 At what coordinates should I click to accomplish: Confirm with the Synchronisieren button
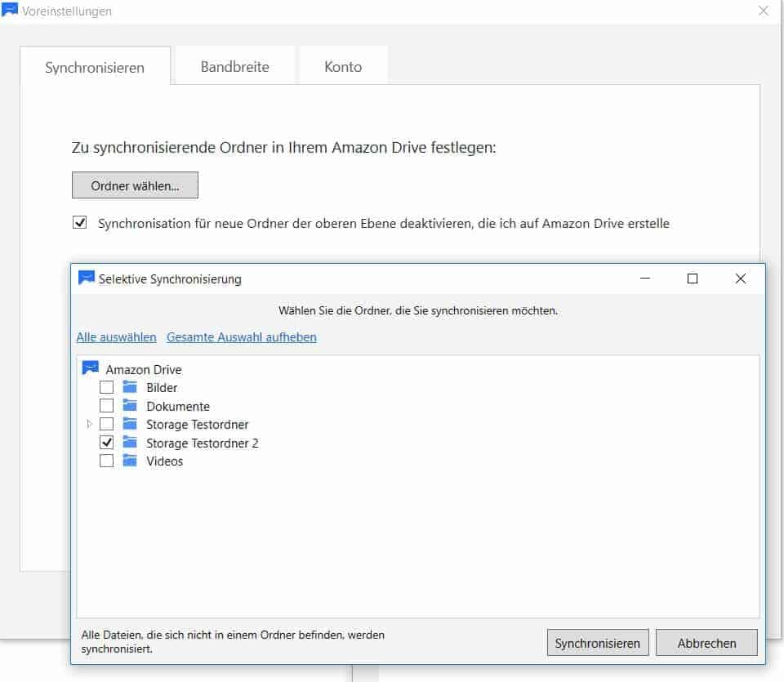(x=598, y=643)
